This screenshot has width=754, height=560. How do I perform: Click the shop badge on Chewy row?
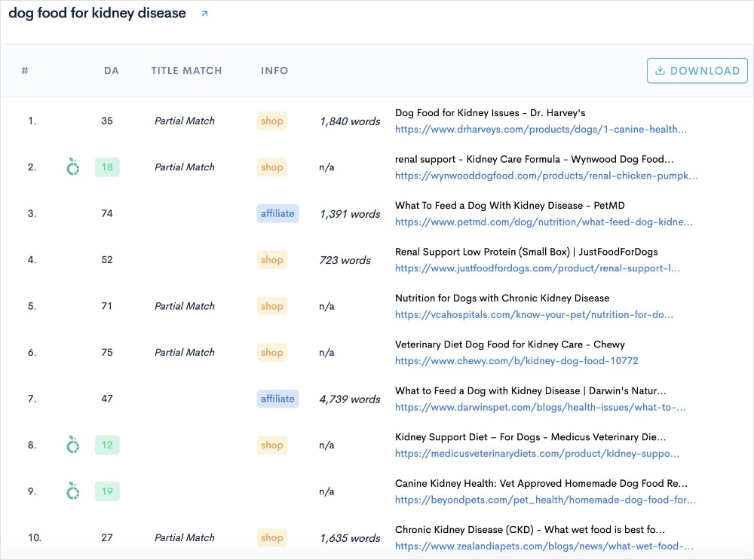pyautogui.click(x=271, y=352)
